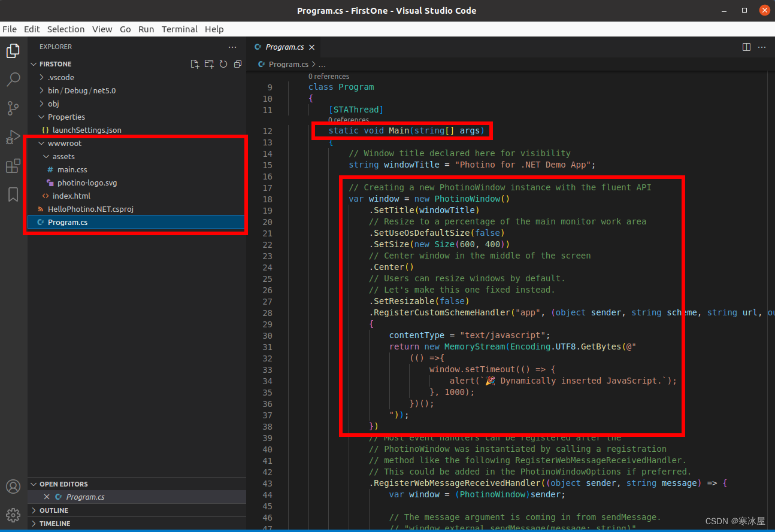Image resolution: width=775 pixels, height=532 pixels.
Task: Open the Manage gear icon
Action: click(x=13, y=515)
